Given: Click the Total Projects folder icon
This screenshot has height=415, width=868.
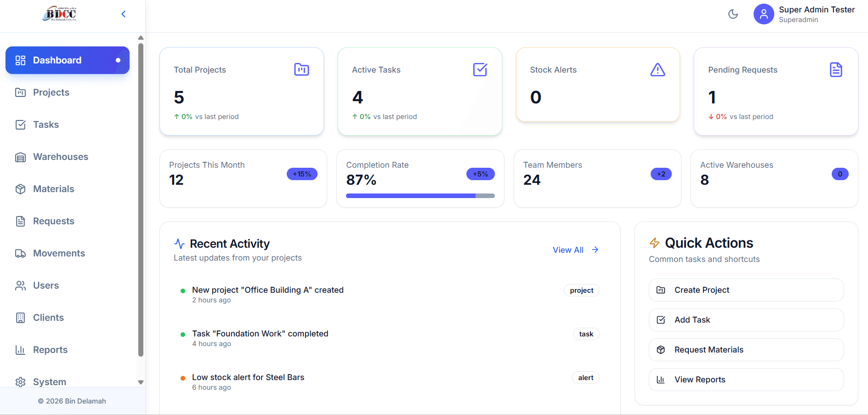Looking at the screenshot, I should point(301,69).
